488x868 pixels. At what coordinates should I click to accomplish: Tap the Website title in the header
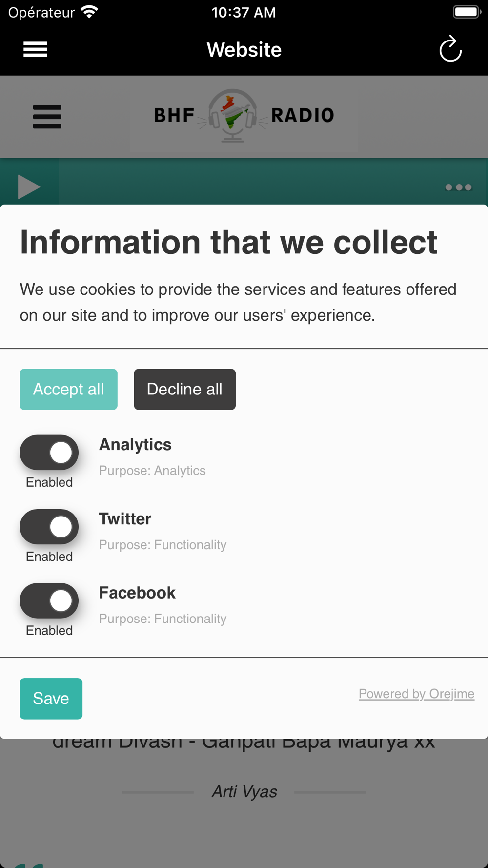[244, 50]
